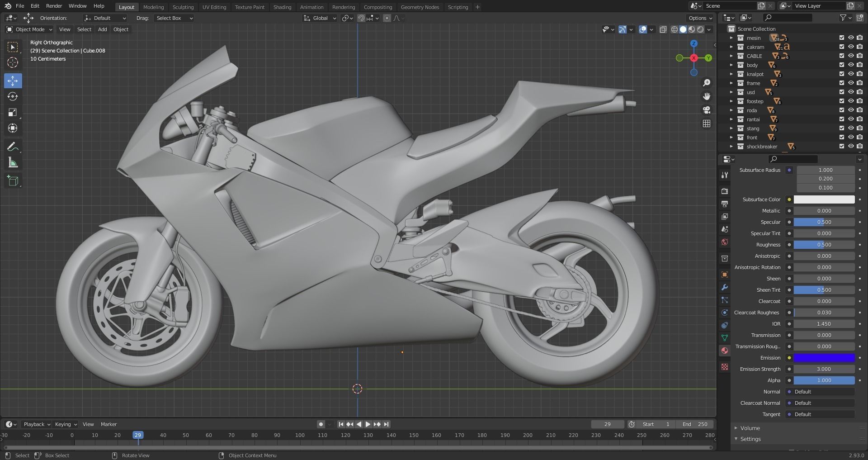Open the Object Mode dropdown
Viewport: 868px width, 460px height.
point(29,29)
